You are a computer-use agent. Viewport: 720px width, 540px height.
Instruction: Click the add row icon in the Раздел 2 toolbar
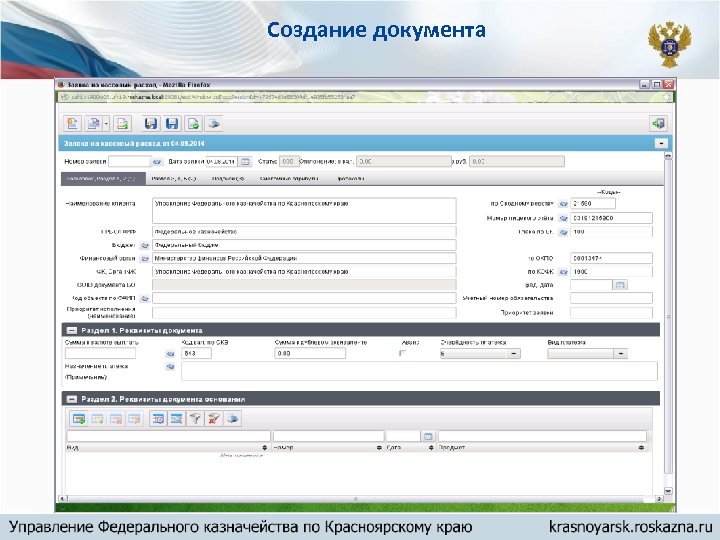pyautogui.click(x=79, y=419)
